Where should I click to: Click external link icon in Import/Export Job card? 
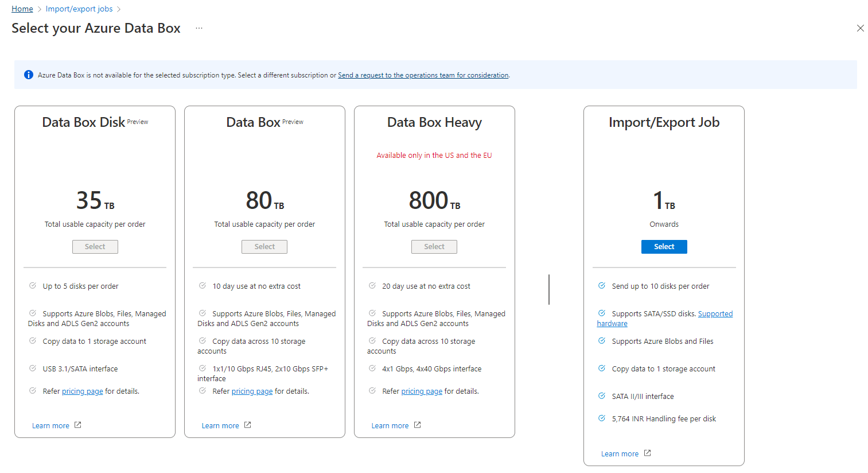click(x=648, y=453)
